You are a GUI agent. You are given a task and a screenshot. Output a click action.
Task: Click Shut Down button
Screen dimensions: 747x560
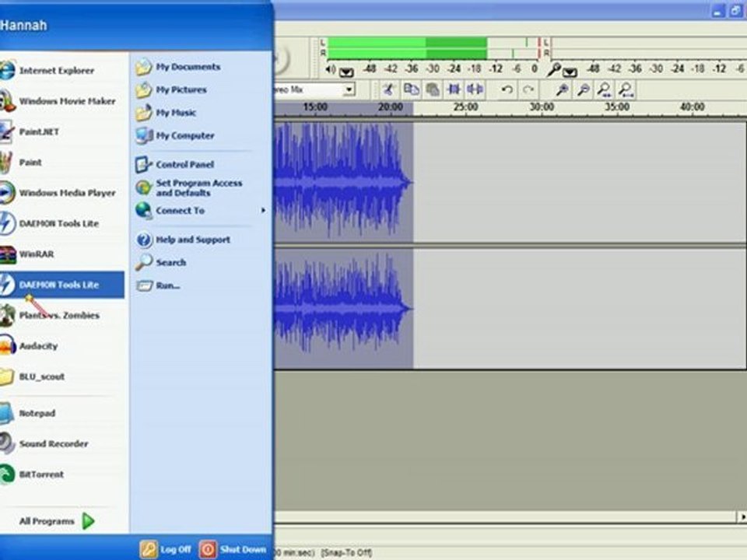pyautogui.click(x=233, y=550)
